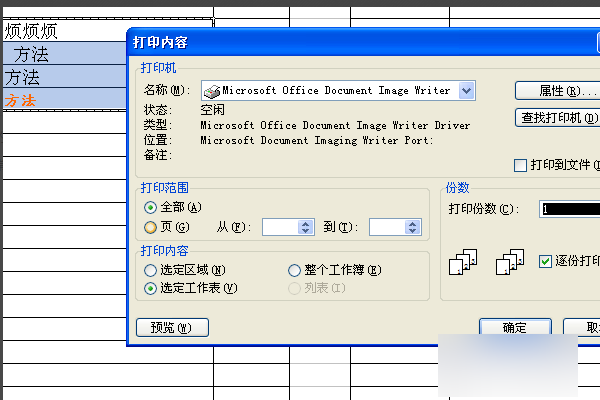Screen dimensions: 600x400
Task: Toggle 逐份打印 collate checkbox
Action: click(x=545, y=261)
